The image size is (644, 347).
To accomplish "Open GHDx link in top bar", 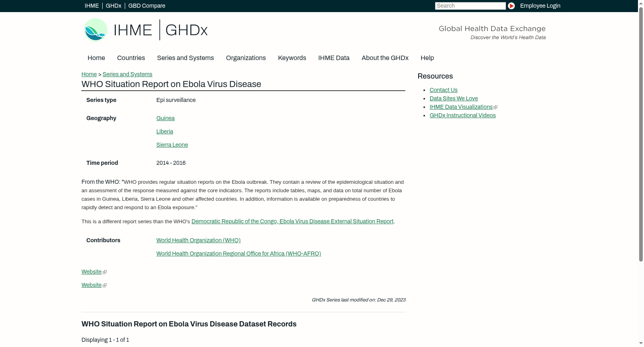I will (x=114, y=6).
